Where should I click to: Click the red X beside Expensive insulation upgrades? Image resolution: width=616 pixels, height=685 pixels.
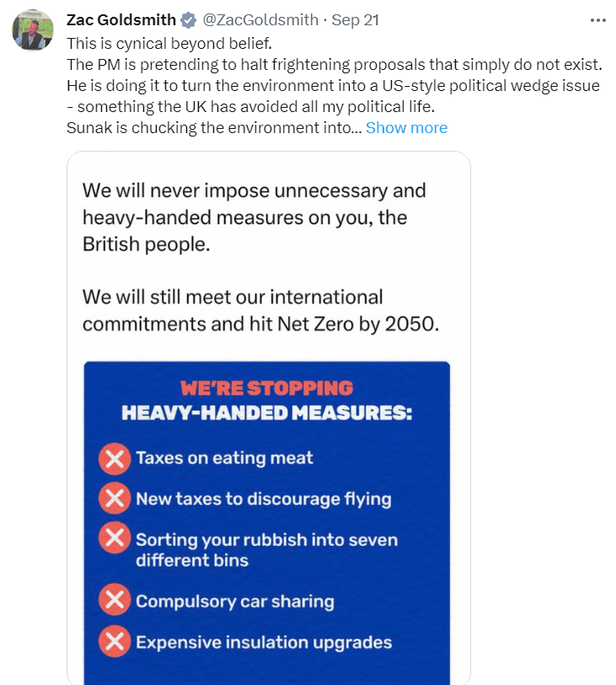tap(115, 641)
